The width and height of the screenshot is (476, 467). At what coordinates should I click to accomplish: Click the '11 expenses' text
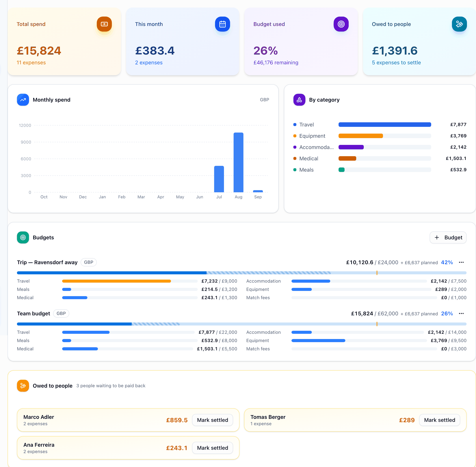tap(31, 63)
